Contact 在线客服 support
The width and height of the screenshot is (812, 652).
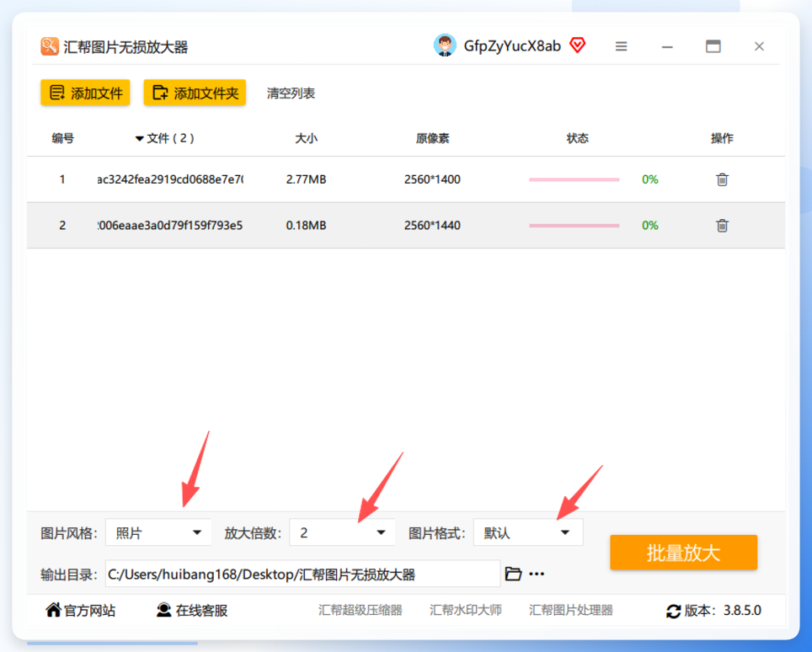click(192, 611)
